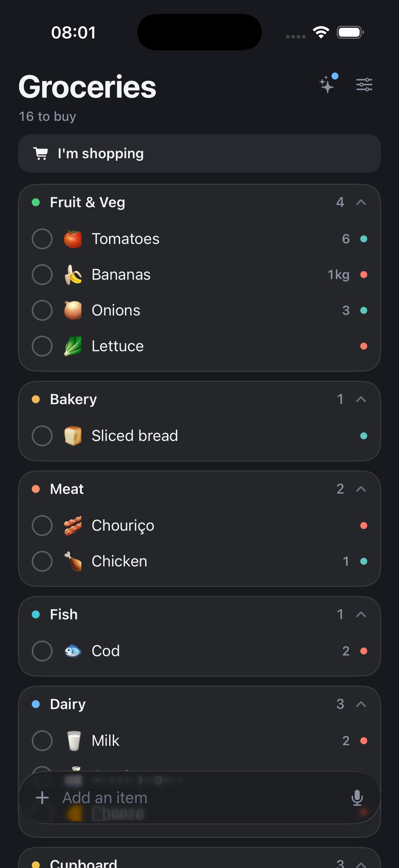Collapse the Bakery section chevron

[361, 399]
